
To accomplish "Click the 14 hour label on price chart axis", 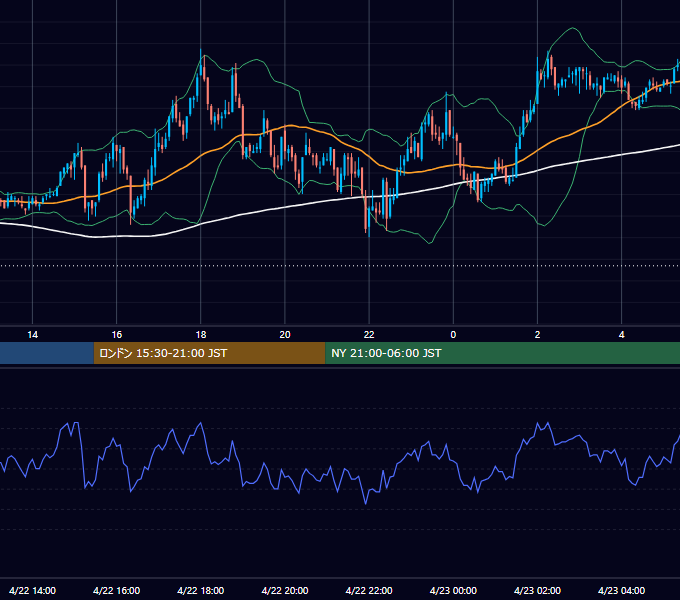I will point(33,335).
